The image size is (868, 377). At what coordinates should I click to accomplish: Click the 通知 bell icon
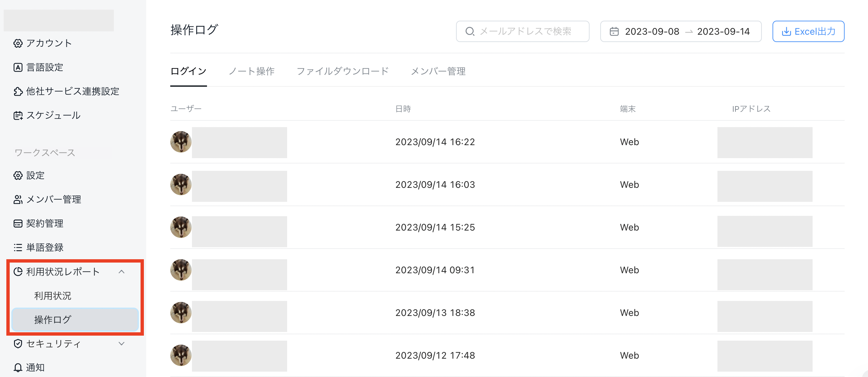tap(18, 368)
